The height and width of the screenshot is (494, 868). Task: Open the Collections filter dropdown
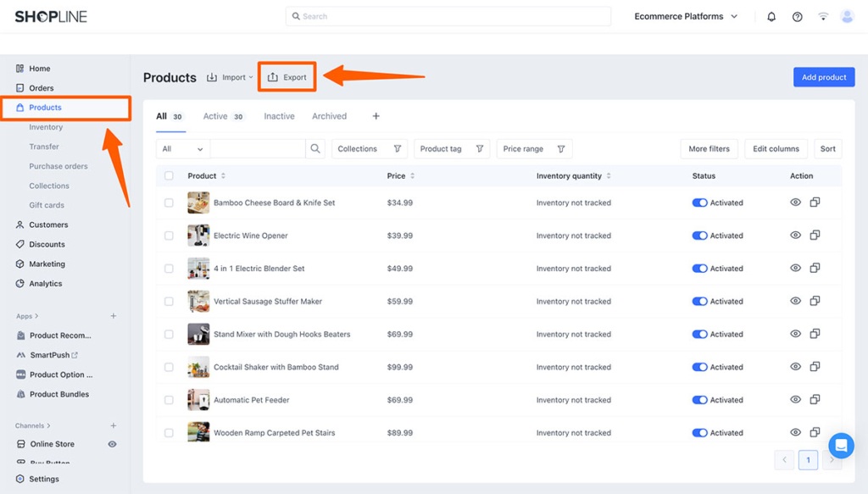(369, 148)
